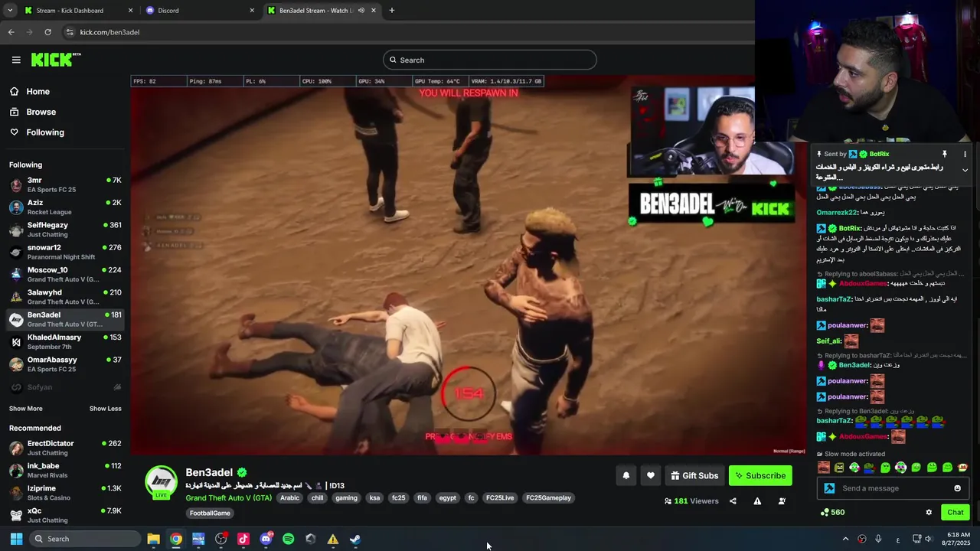Viewport: 980px width, 551px height.
Task: Open Windows Start menu
Action: 16,539
